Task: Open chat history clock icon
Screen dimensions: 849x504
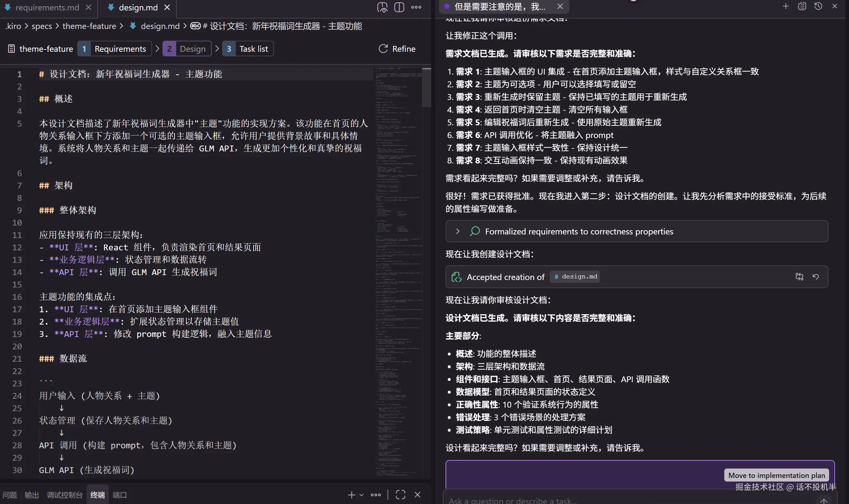Action: pyautogui.click(x=818, y=6)
